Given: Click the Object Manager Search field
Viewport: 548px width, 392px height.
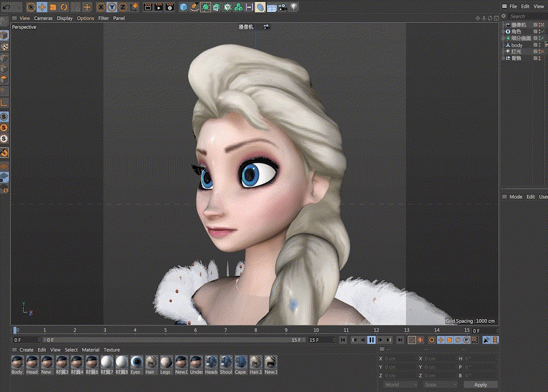Looking at the screenshot, I should pyautogui.click(x=526, y=16).
